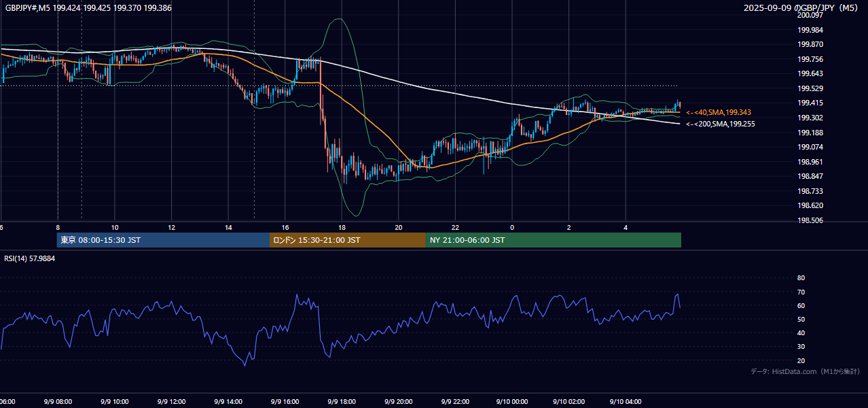Click the 9/9 18:00 date label
Screen dimensions: 868x408
coord(342,402)
